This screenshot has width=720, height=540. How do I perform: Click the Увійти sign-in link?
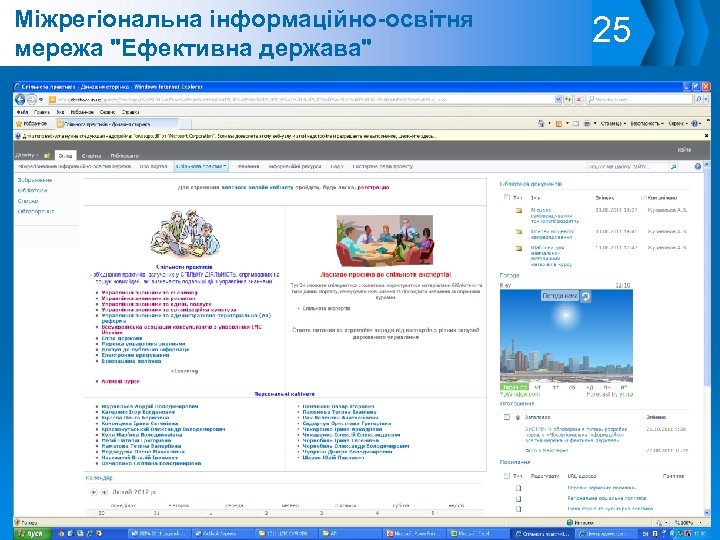click(684, 150)
